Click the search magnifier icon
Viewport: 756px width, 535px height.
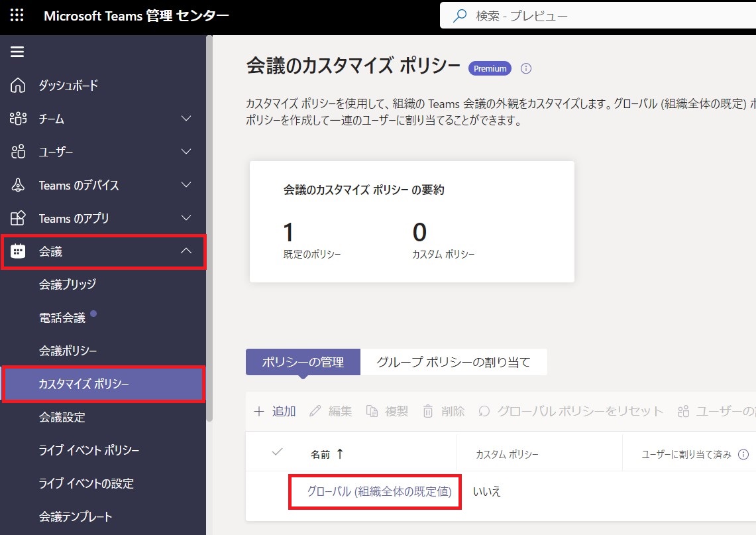point(460,16)
